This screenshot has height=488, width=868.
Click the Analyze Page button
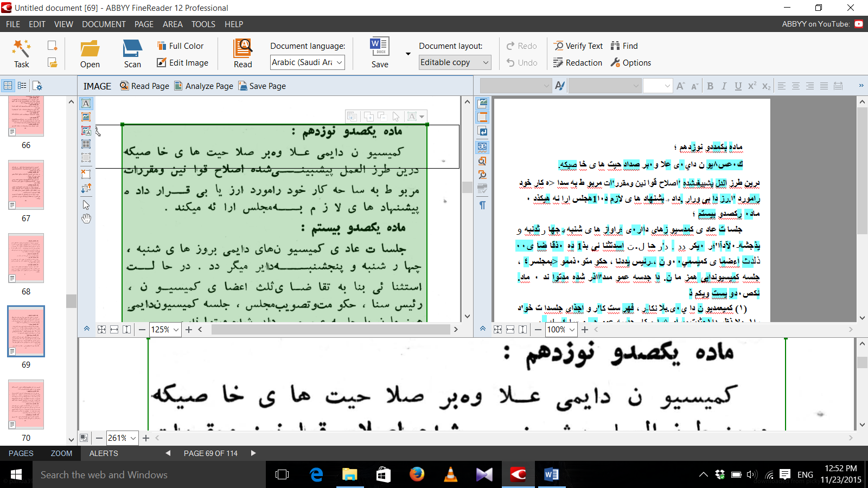[203, 86]
